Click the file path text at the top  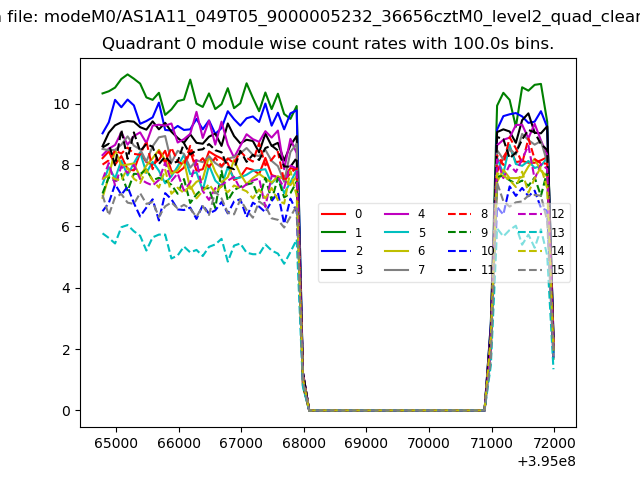(320, 16)
